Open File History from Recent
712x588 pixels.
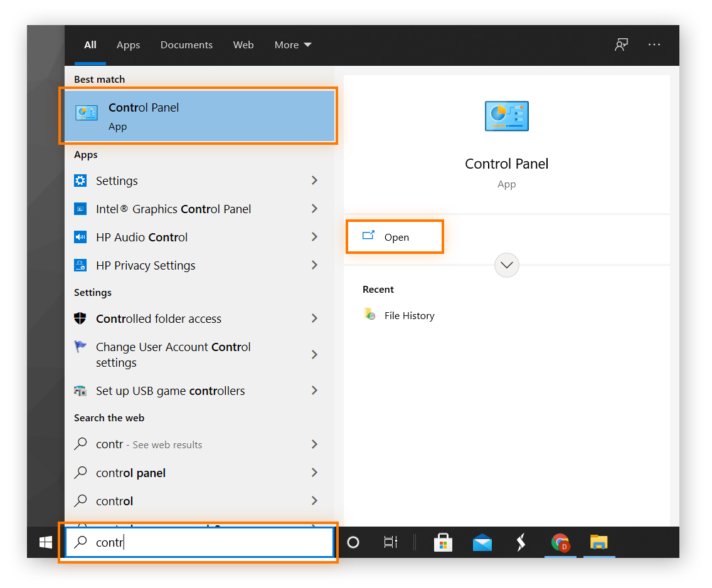click(x=409, y=315)
